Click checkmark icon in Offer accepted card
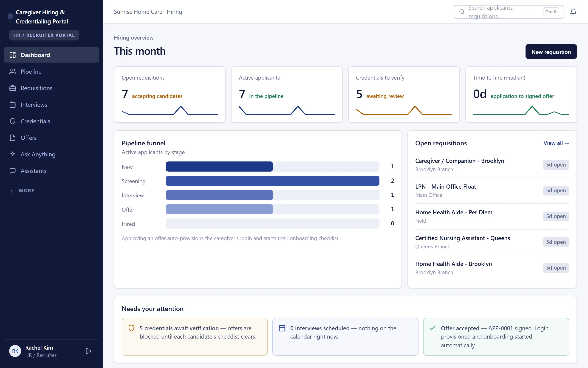588x368 pixels. coord(433,328)
